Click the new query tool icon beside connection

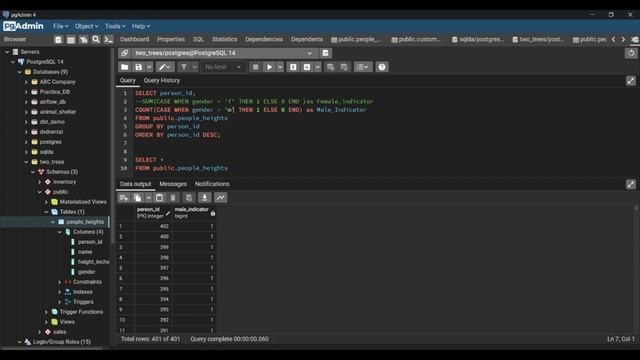pos(325,53)
